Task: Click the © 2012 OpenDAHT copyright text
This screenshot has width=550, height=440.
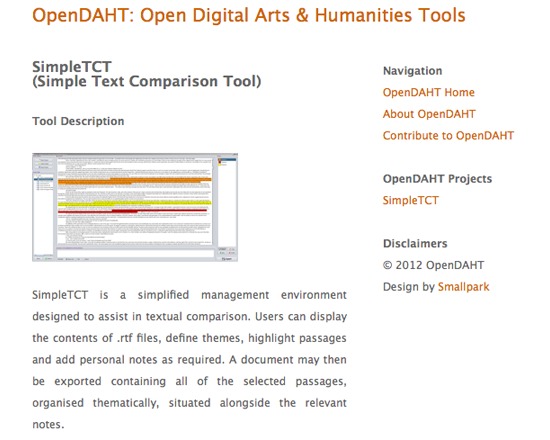Action: pyautogui.click(x=434, y=265)
